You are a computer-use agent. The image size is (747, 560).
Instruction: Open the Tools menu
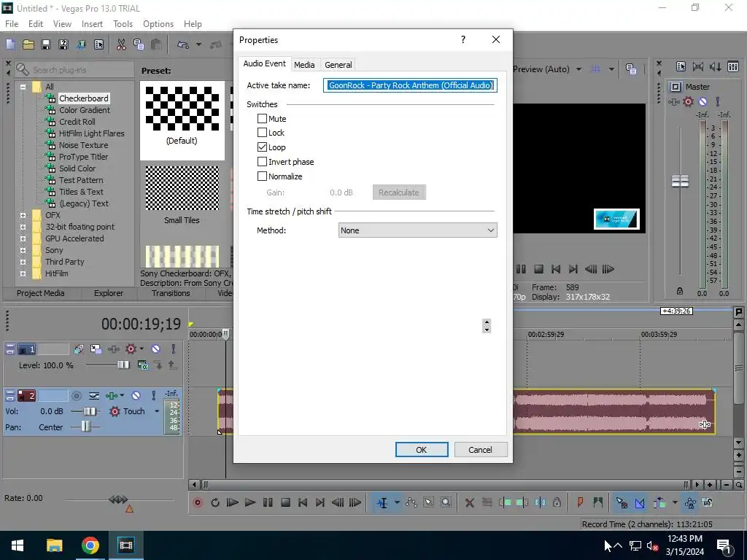click(x=123, y=24)
